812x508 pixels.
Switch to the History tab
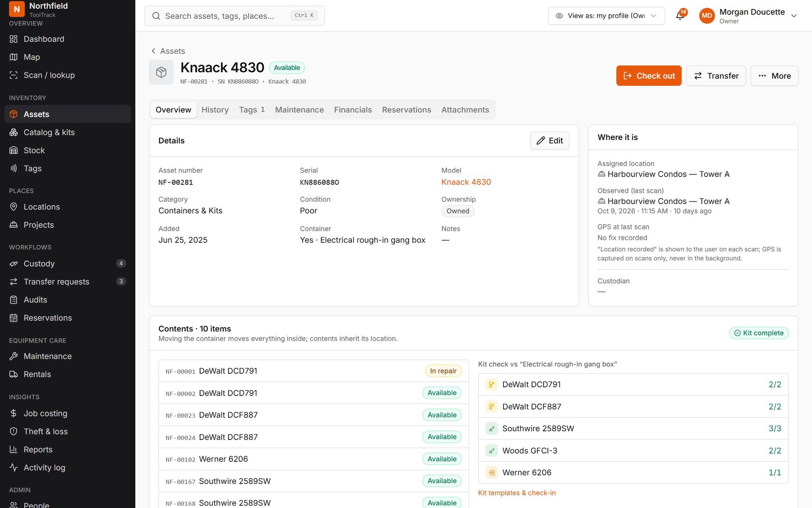(215, 110)
